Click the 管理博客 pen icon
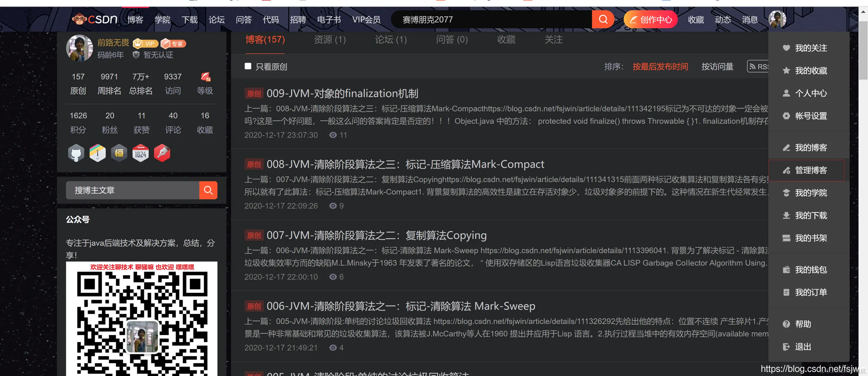868x376 pixels. 786,170
